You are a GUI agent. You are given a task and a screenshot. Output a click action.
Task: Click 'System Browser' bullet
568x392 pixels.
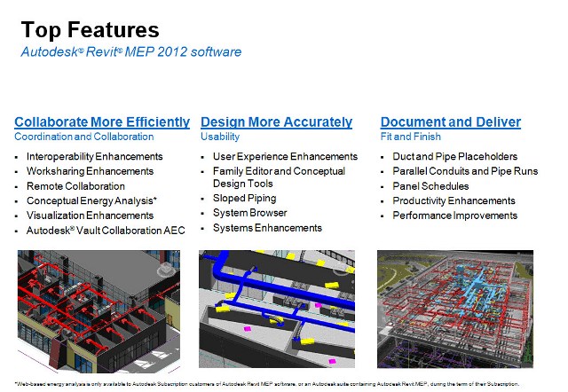(250, 213)
